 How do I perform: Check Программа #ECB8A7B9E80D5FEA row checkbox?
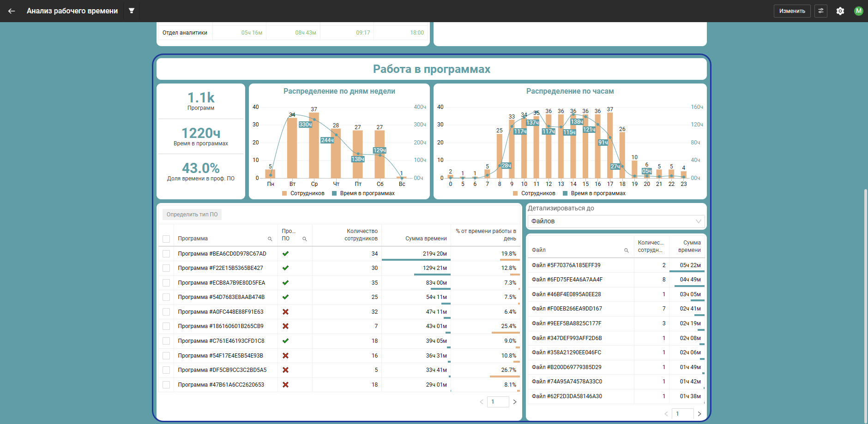tap(166, 283)
